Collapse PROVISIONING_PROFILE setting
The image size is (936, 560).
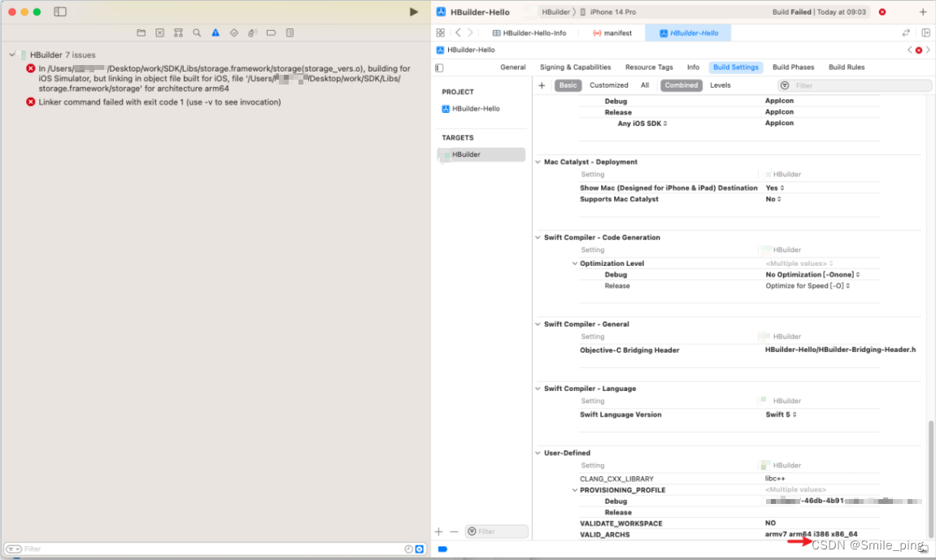(575, 490)
